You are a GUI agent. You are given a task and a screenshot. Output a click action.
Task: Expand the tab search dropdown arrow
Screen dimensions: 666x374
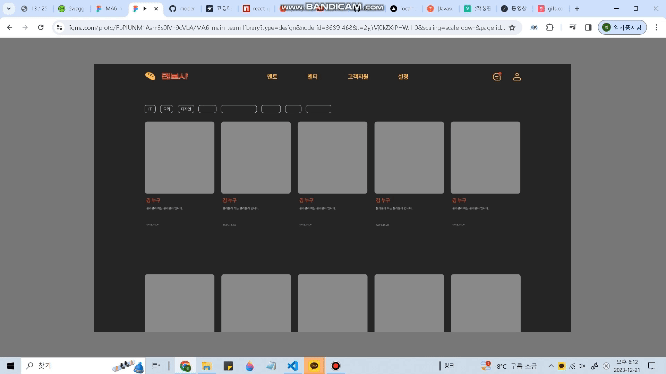8,8
